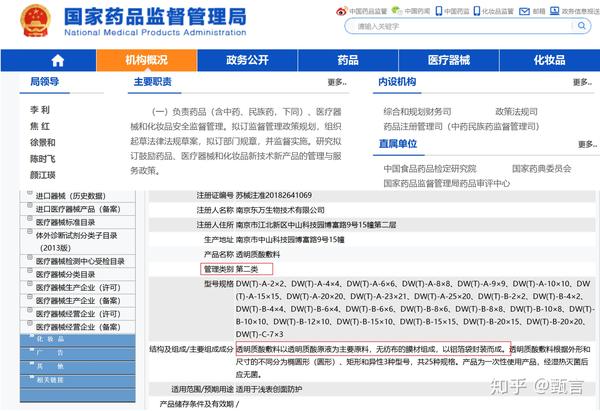Open the 机构概况 navigation tab
The height and width of the screenshot is (411, 600).
point(147,60)
